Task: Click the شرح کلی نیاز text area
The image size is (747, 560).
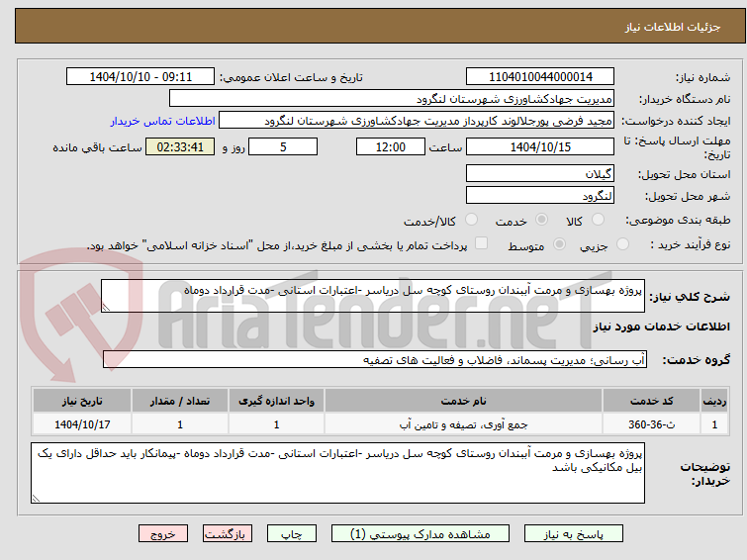Action: (x=373, y=296)
